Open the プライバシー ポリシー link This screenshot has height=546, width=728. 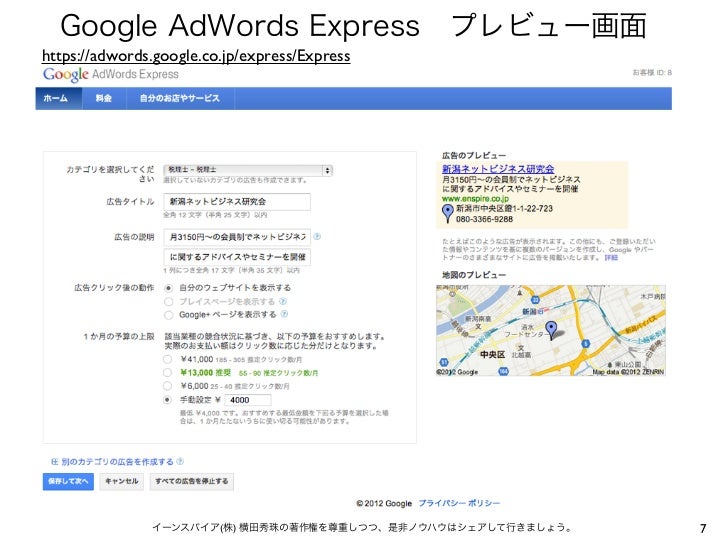coord(459,503)
